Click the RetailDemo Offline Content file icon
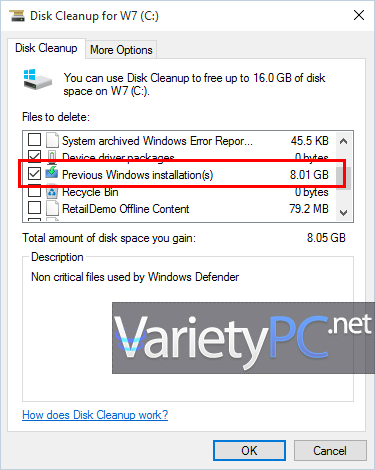The image size is (375, 470). [52, 209]
